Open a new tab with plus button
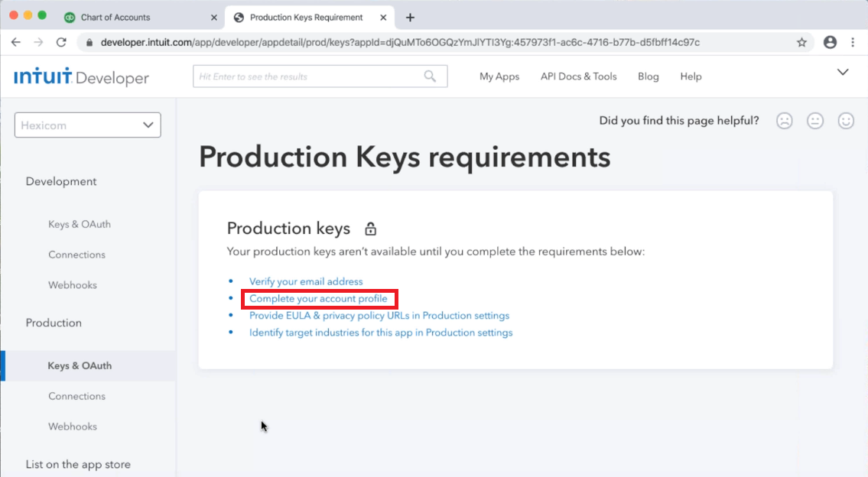 coord(410,18)
